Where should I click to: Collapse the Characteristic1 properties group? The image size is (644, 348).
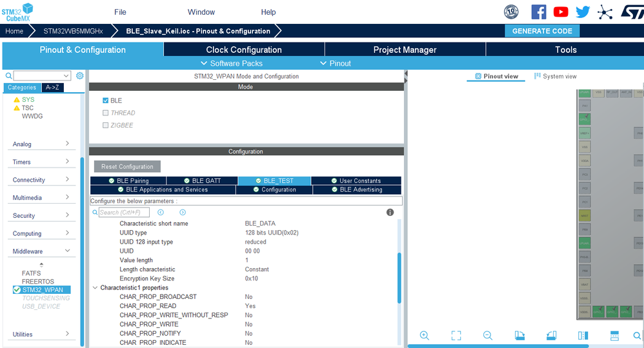pos(96,287)
